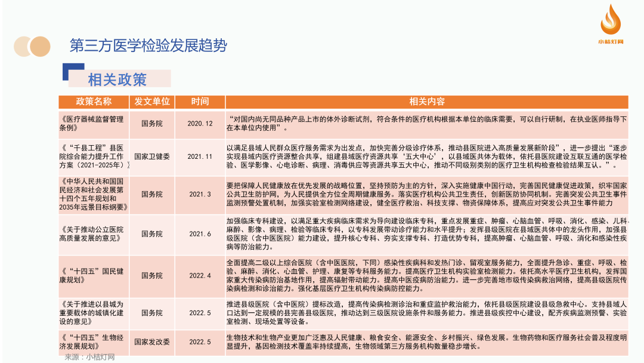Click the 《关于推动公立医院高质量发展的意见》 cell
This screenshot has height=363, width=644.
click(94, 233)
